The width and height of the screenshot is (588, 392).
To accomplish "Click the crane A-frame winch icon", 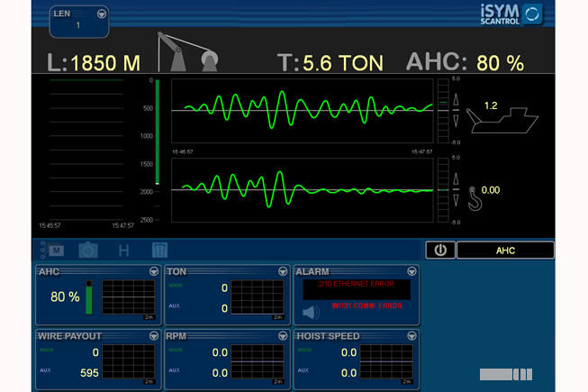I will coord(188,52).
